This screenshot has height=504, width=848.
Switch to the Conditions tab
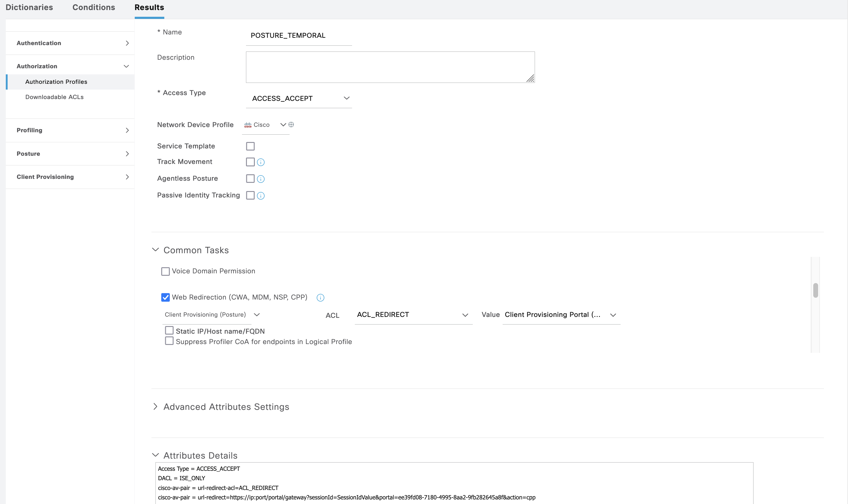(94, 8)
